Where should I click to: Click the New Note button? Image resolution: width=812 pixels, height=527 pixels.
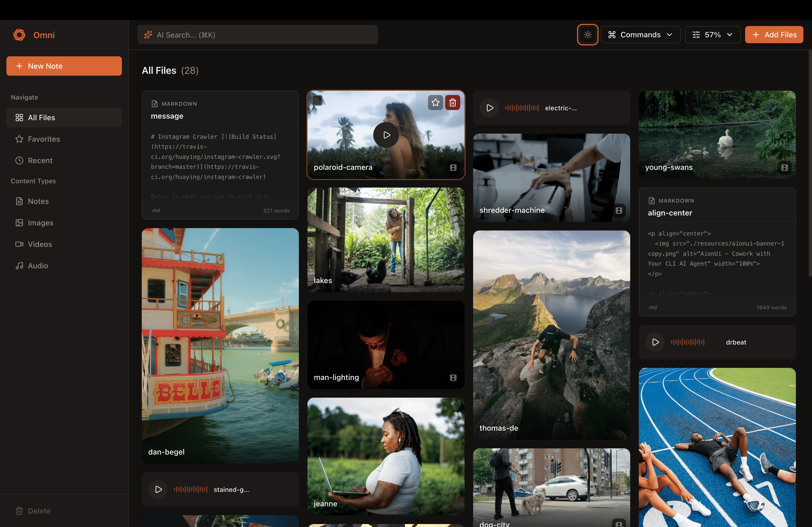point(64,66)
